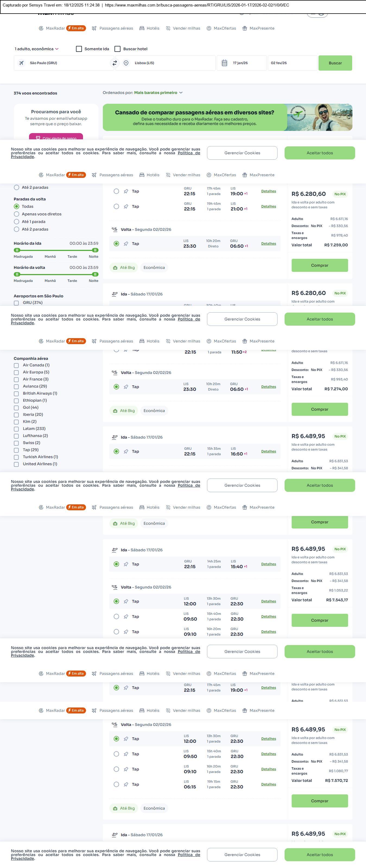
Task: Click the left handle of Horário da ida slider
Action: [x=17, y=250]
